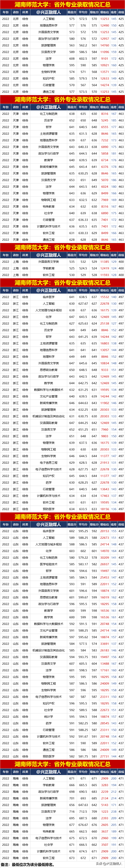Click the 法学 major cell in Beijing rows
Screen dimensions: 125x868
[x=48, y=59]
